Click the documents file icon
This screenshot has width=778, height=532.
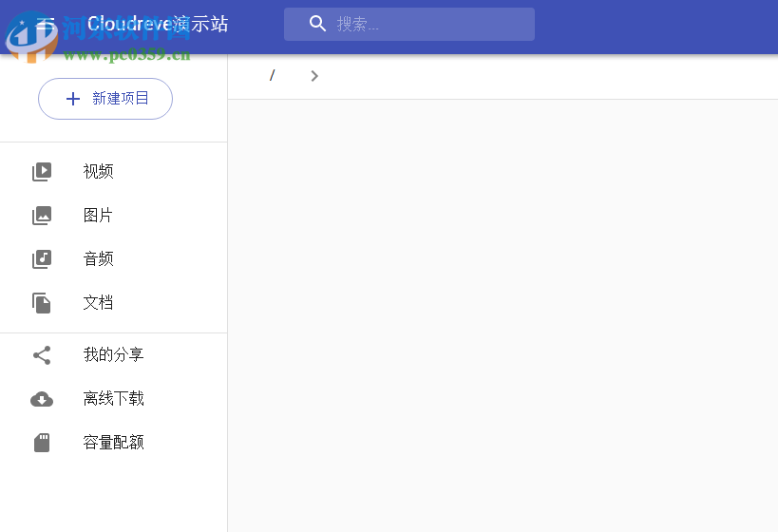[42, 303]
